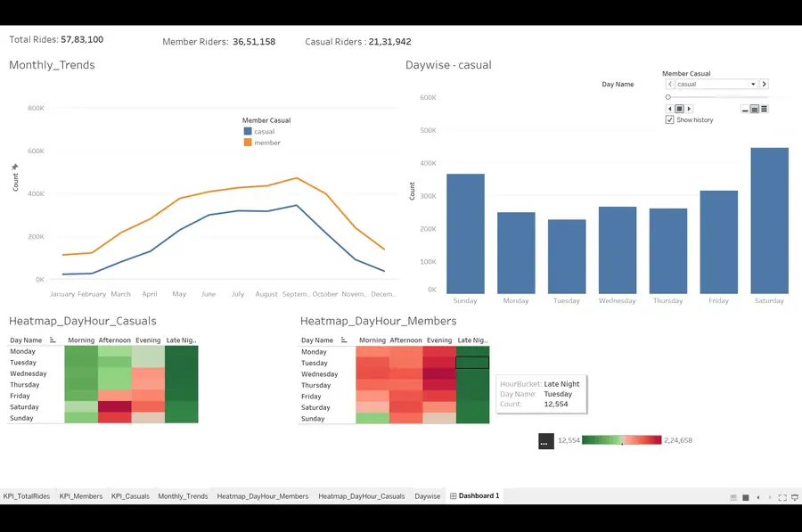Show the filmstrip view icon
The image size is (802, 532).
coord(733,497)
